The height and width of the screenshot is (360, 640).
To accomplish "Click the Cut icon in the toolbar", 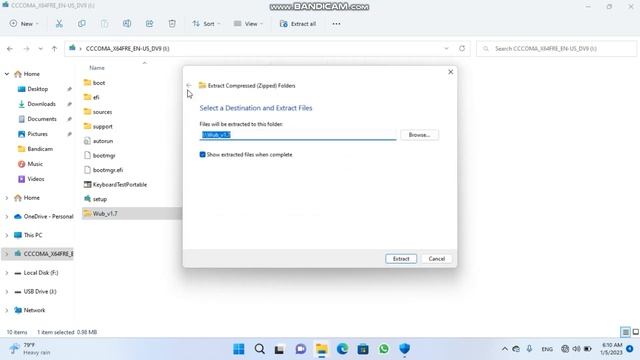I will pos(59,24).
